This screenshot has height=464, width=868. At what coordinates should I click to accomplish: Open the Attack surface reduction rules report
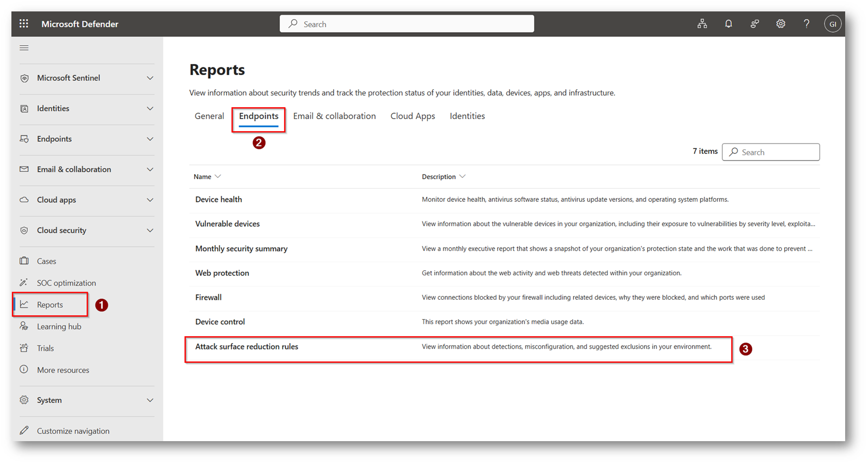tap(247, 347)
